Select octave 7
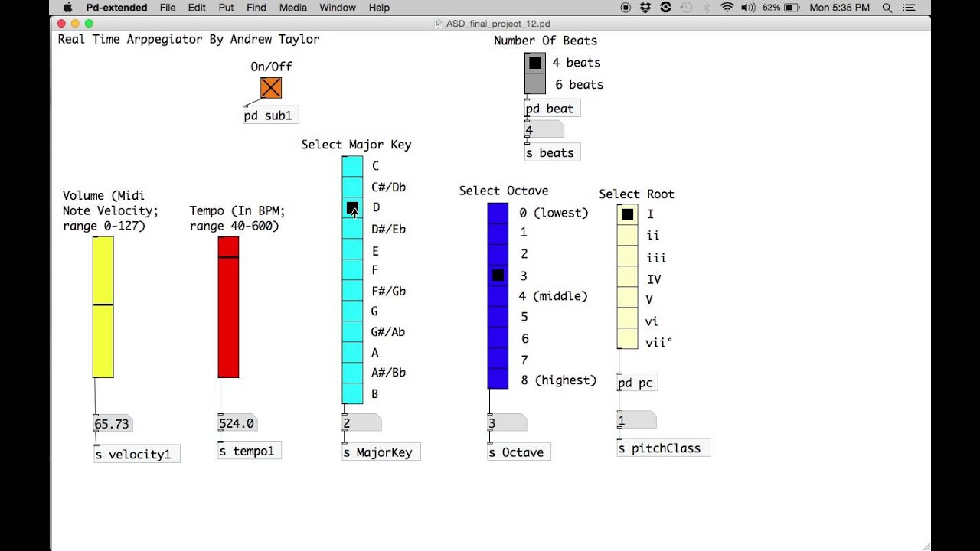Screen dimensions: 980x551 [x=498, y=357]
